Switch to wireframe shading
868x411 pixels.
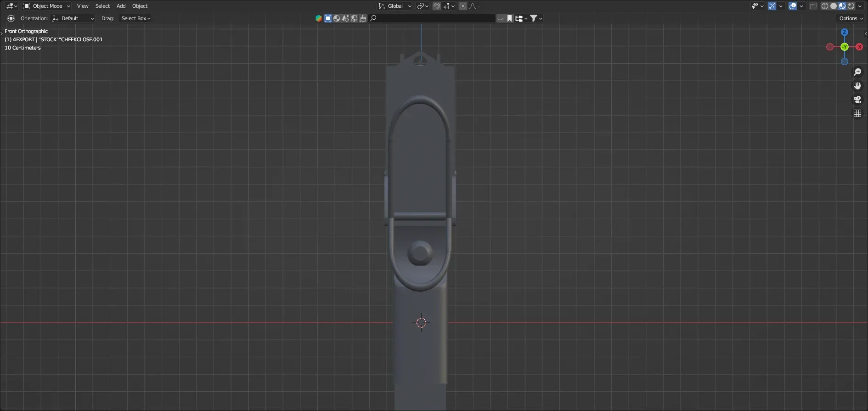tap(825, 6)
